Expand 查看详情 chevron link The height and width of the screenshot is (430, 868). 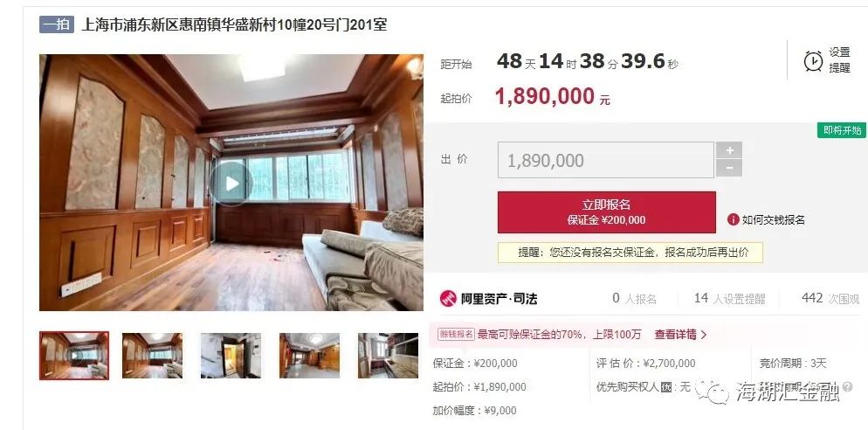(x=680, y=334)
